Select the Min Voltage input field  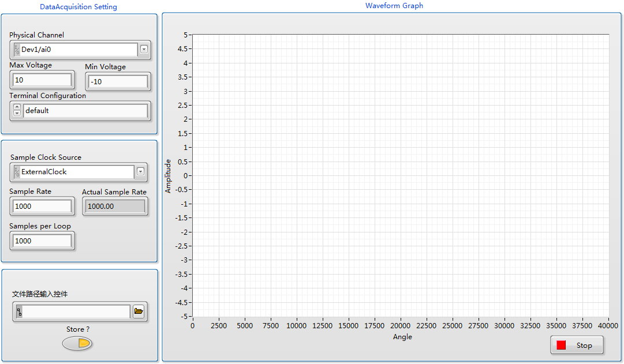pos(118,82)
